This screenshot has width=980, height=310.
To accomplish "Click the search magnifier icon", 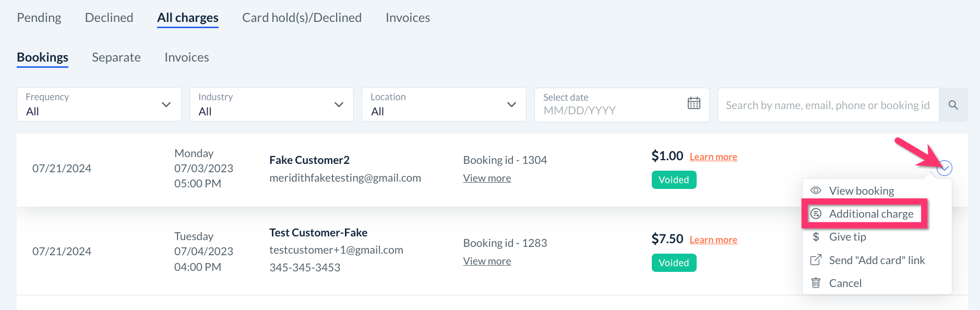I will [x=953, y=105].
